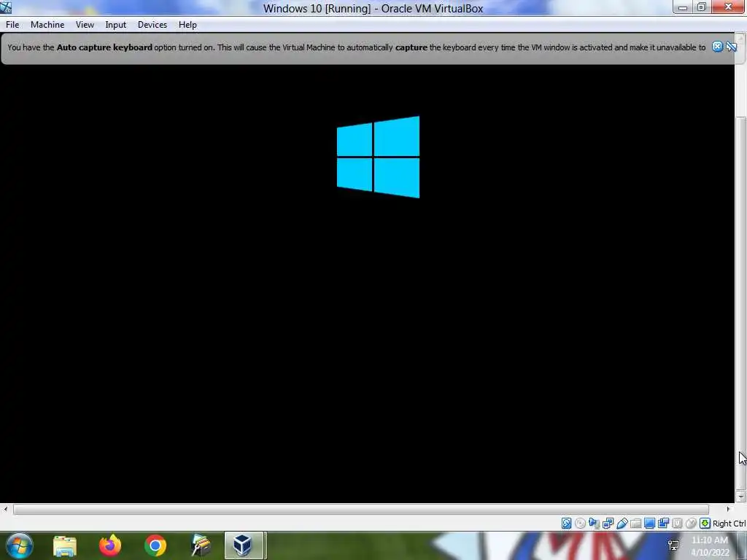
Task: Click the display monitor status icon
Action: pos(649,524)
